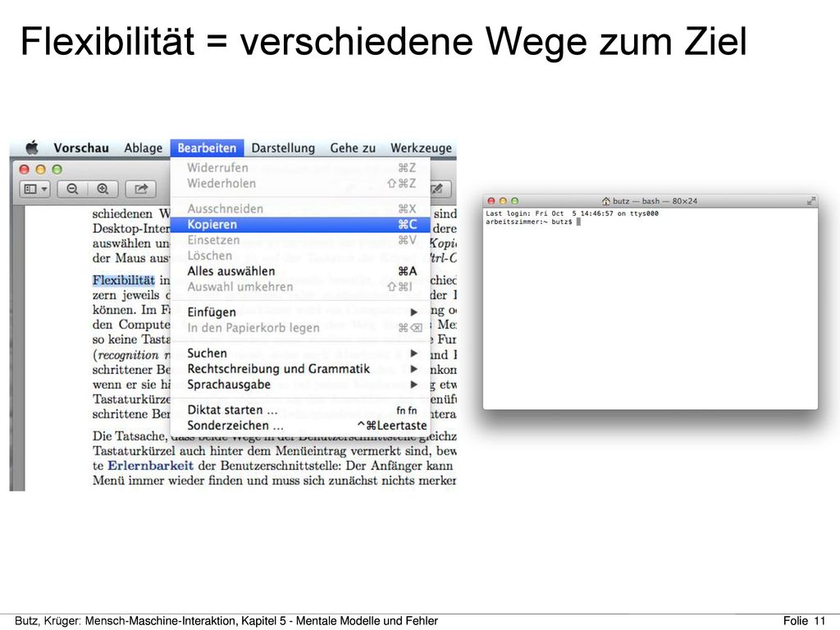
Task: Select Diktat starten … menu entry
Action: coord(300,410)
